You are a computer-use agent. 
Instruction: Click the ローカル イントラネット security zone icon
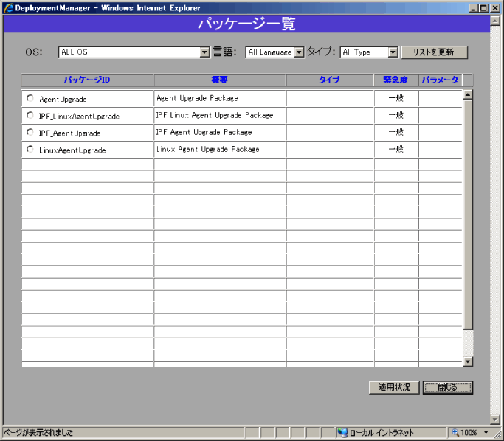(342, 433)
